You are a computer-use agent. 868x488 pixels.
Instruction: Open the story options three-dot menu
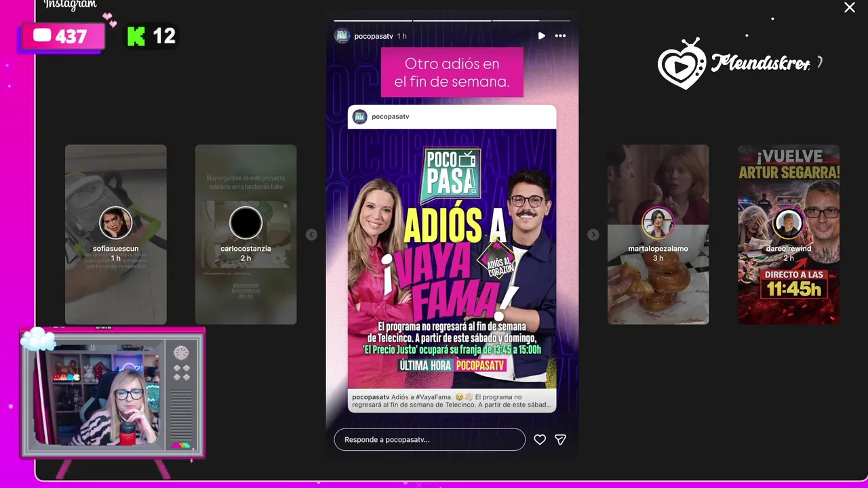[560, 36]
